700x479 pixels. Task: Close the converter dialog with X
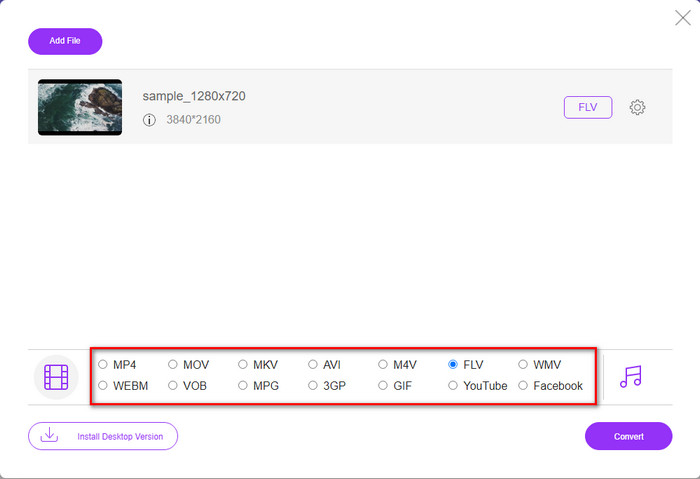(683, 18)
